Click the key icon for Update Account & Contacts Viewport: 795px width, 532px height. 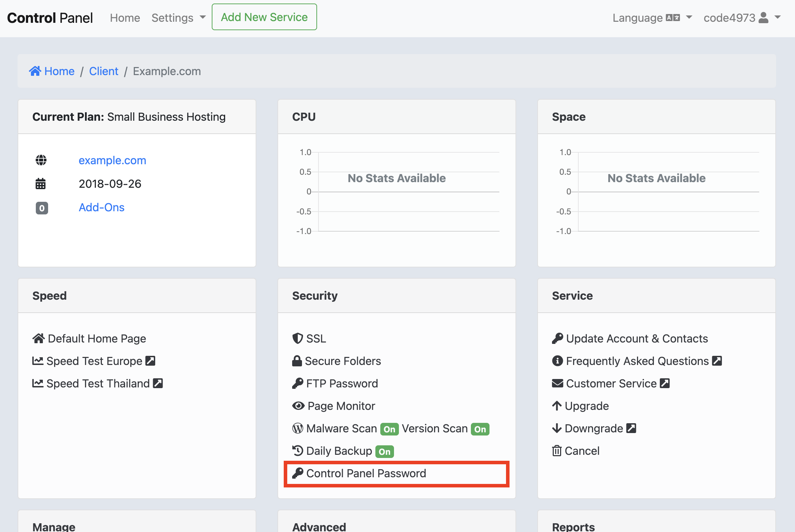point(558,338)
